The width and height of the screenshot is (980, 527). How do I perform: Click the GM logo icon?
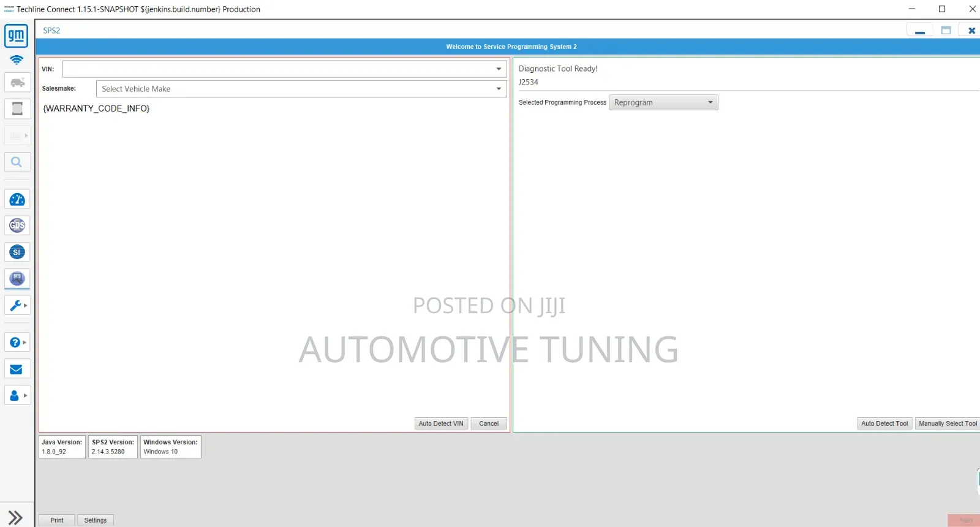(x=17, y=36)
